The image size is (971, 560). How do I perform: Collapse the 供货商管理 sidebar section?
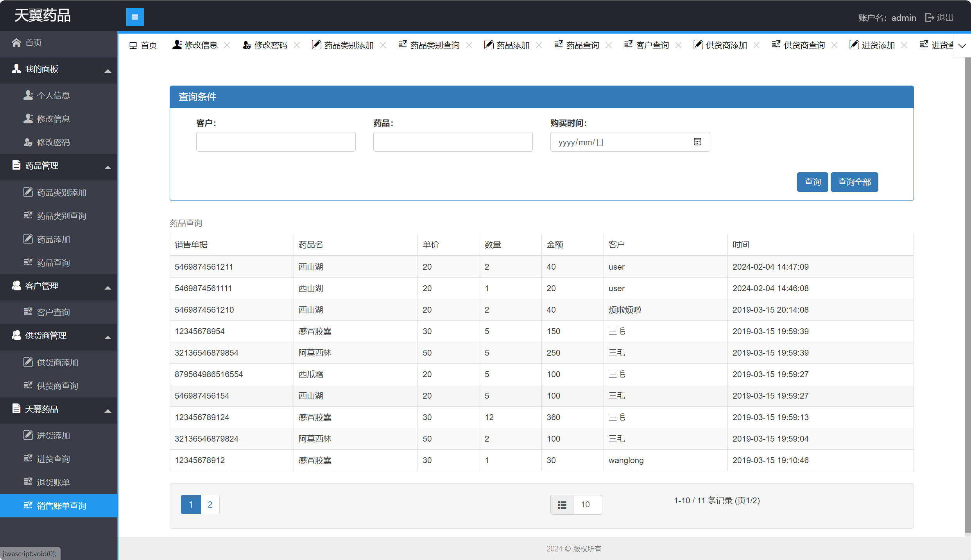point(108,338)
